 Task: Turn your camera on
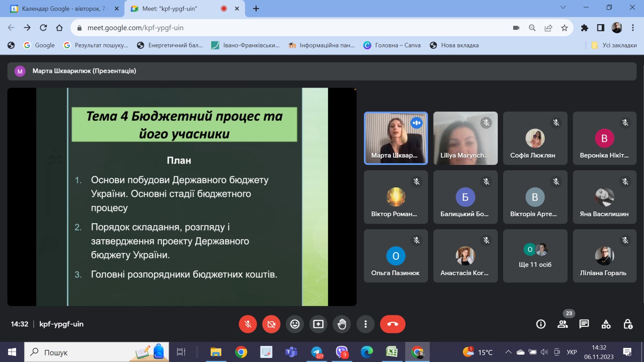271,324
